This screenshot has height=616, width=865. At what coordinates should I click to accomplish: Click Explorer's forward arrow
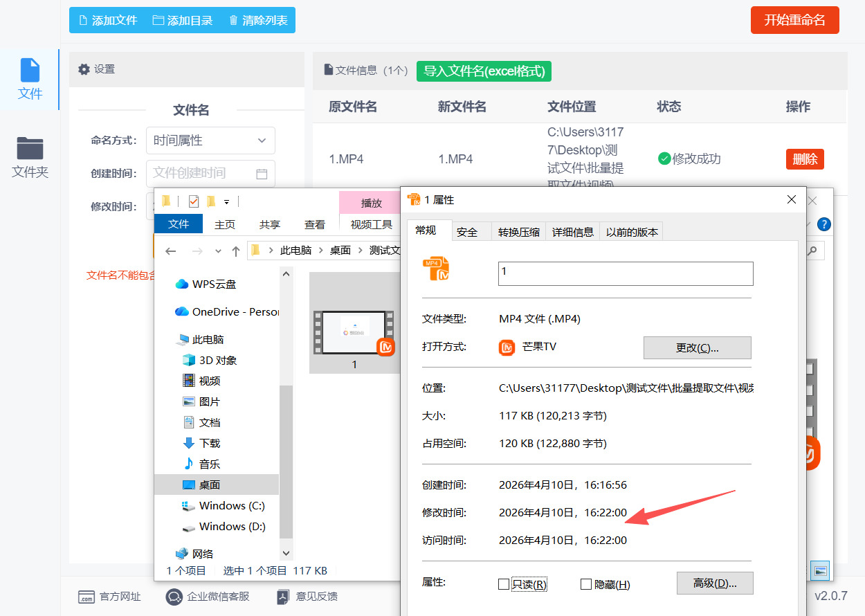click(x=197, y=251)
